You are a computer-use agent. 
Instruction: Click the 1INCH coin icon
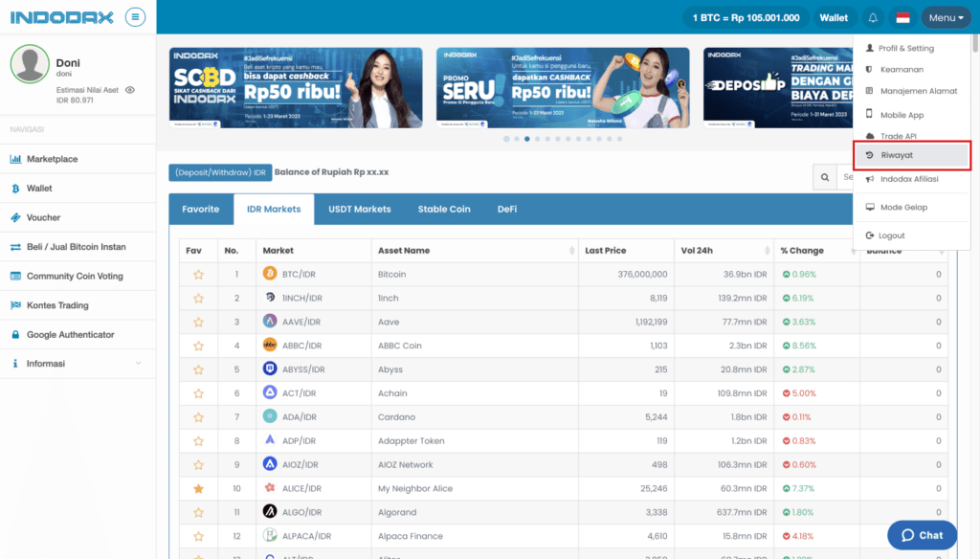[269, 298]
